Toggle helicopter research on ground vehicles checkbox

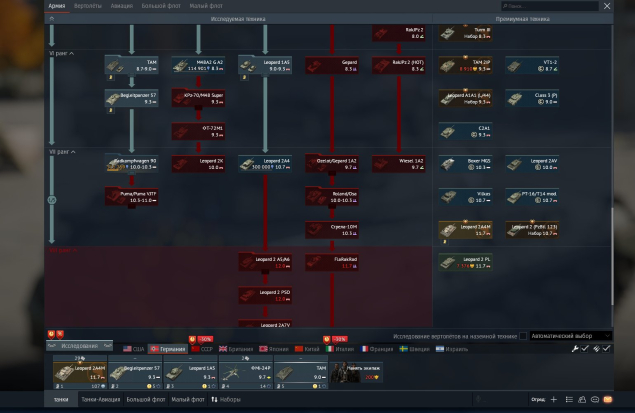click(x=523, y=336)
